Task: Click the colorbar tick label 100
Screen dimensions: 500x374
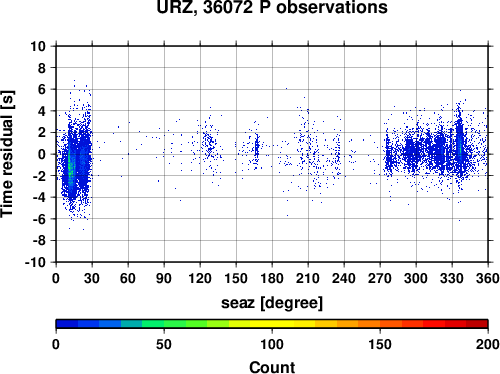Action: point(272,344)
